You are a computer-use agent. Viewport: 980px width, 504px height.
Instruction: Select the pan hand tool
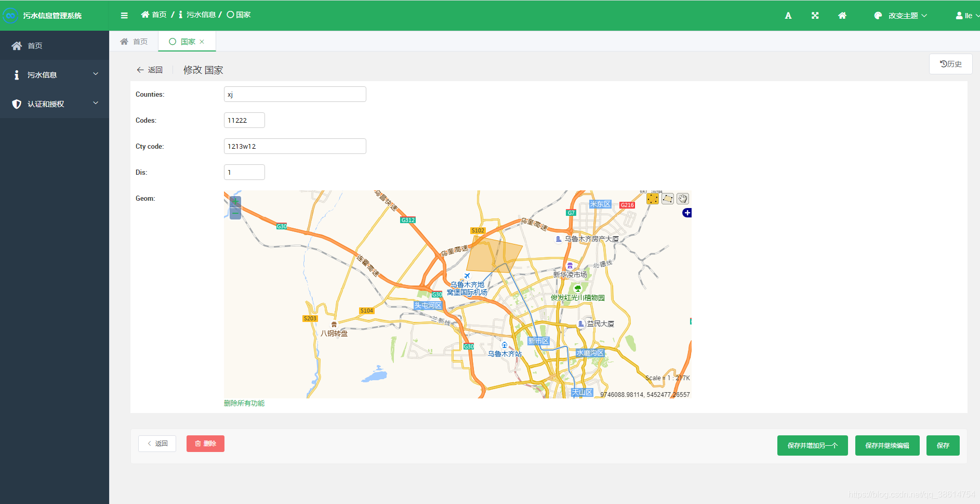(x=683, y=199)
